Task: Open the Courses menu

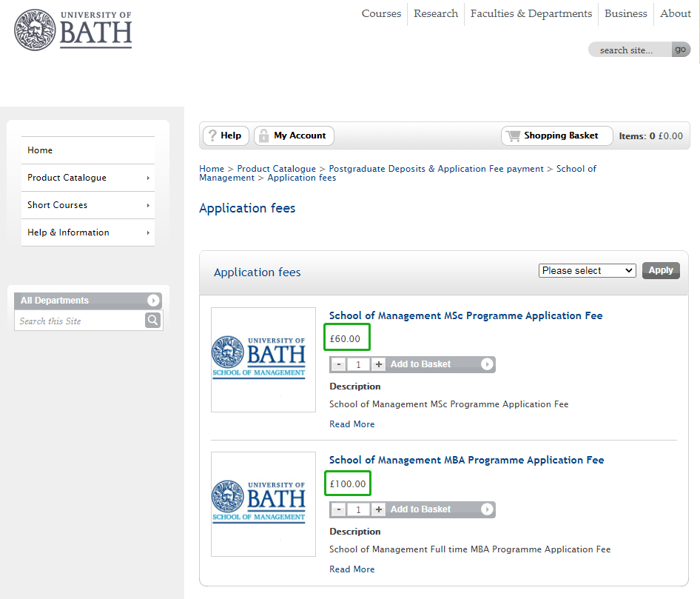Action: 381,13
